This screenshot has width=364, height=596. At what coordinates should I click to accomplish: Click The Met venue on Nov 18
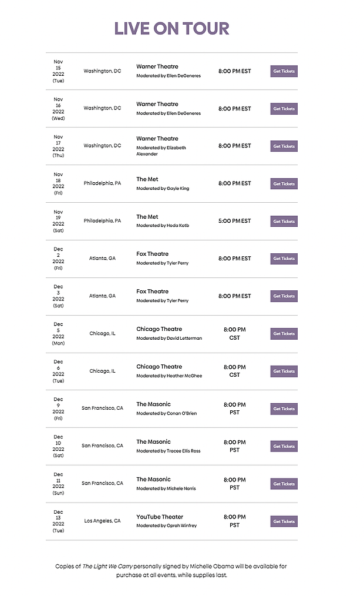pyautogui.click(x=147, y=179)
